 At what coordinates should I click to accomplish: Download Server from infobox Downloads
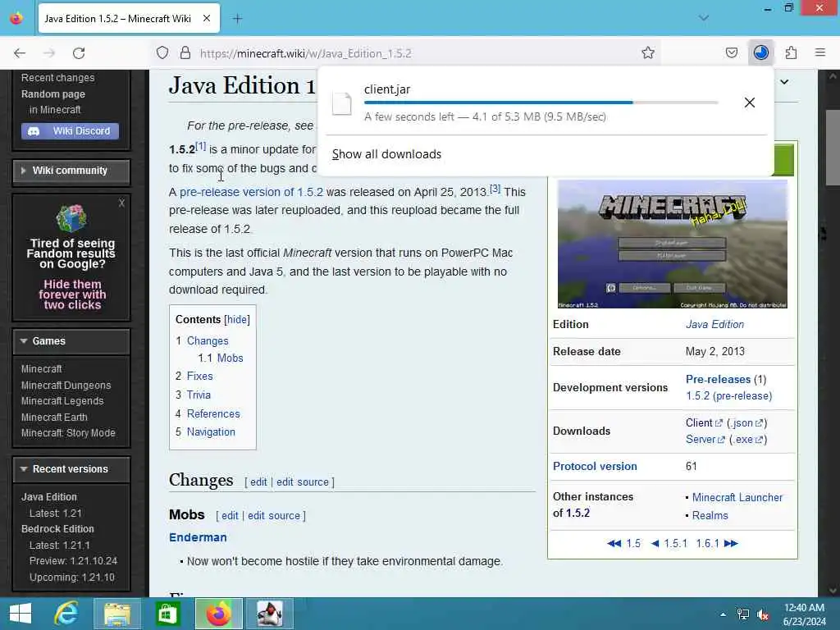pyautogui.click(x=705, y=440)
